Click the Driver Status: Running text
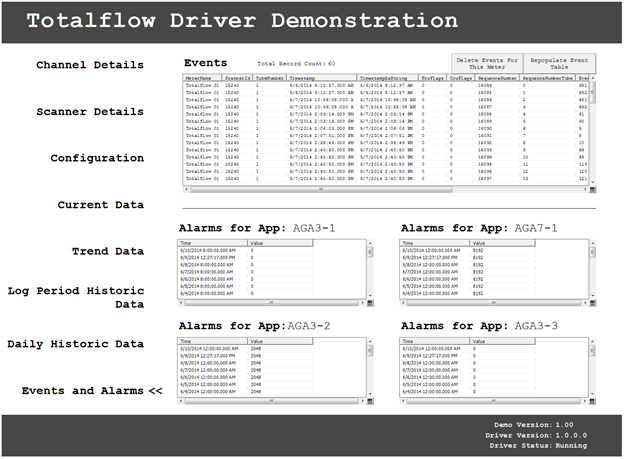This screenshot has height=459, width=624. [538, 445]
